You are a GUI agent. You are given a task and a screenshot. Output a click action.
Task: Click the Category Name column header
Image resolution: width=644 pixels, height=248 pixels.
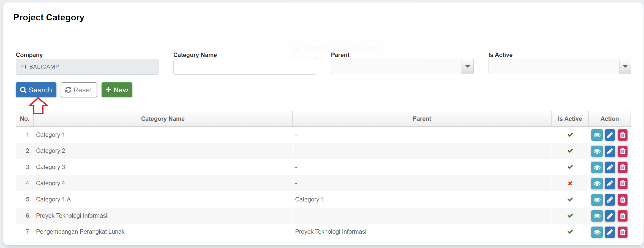click(x=163, y=119)
